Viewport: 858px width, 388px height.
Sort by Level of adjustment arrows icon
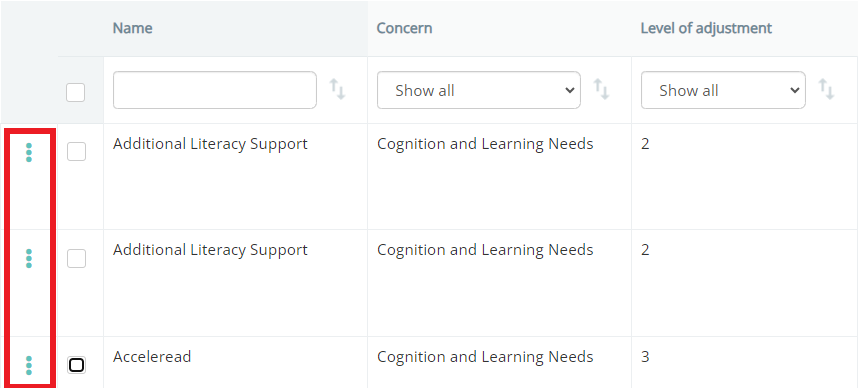tap(826, 89)
